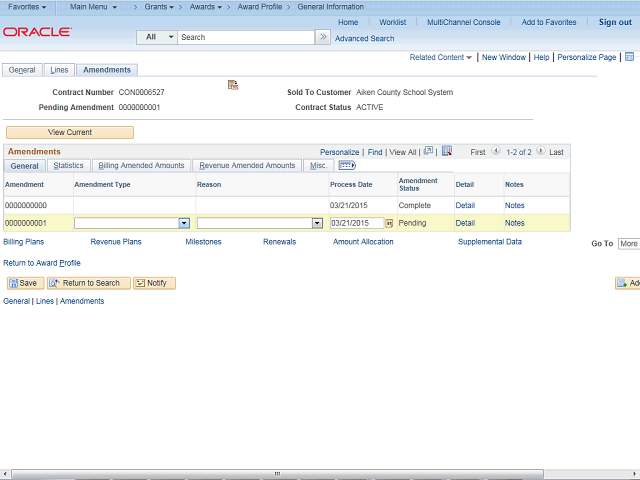Click the Home link
This screenshot has width=640, height=480.
pyautogui.click(x=348, y=22)
